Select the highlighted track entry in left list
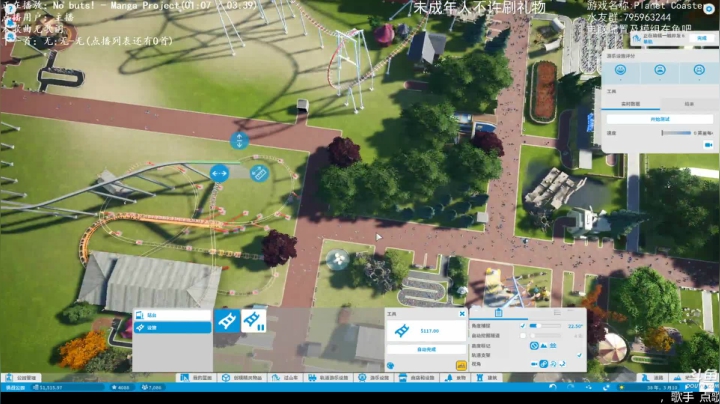 coord(172,328)
